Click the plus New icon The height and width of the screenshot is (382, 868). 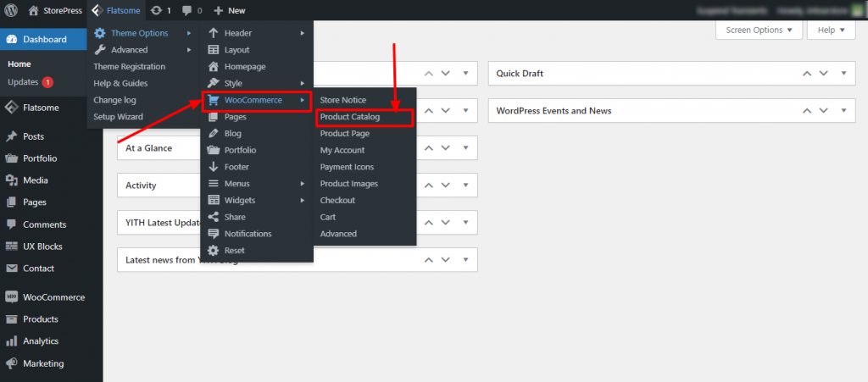[x=219, y=10]
